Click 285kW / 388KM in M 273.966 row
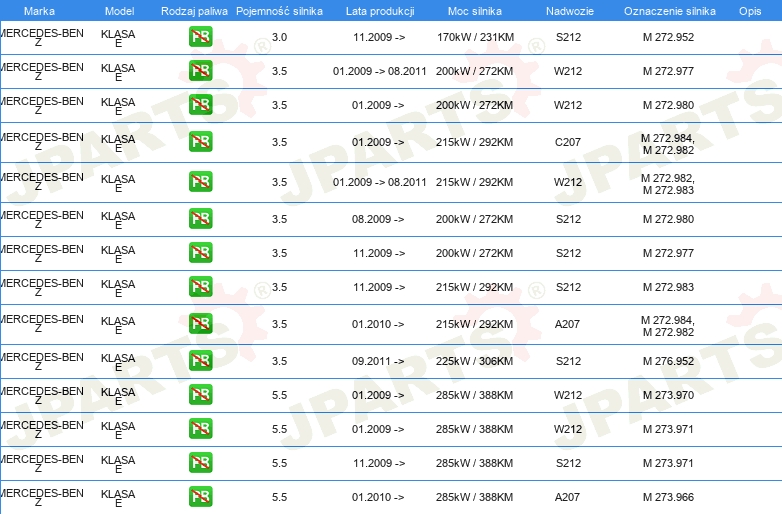The height and width of the screenshot is (514, 782). point(474,497)
